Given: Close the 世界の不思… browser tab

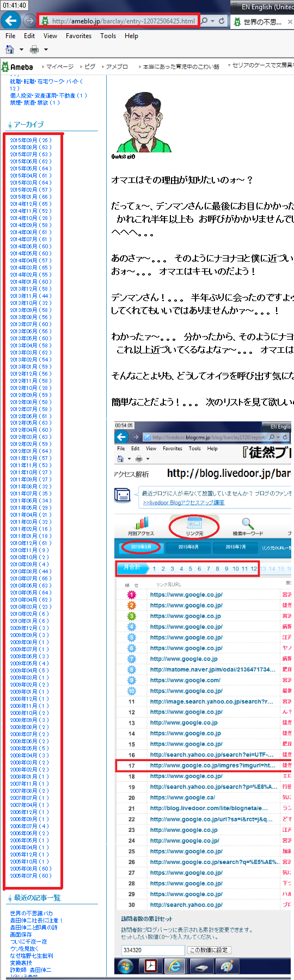Looking at the screenshot, I should (290, 22).
